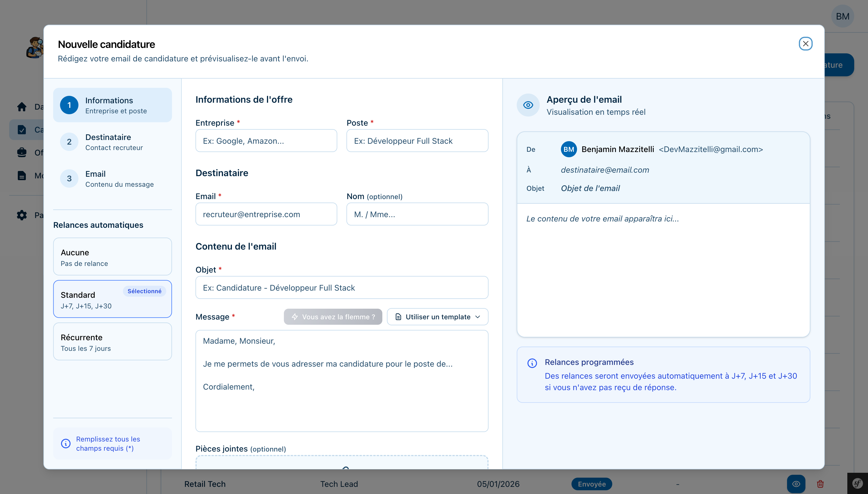Click the Vous avez la flemme button

pyautogui.click(x=333, y=316)
